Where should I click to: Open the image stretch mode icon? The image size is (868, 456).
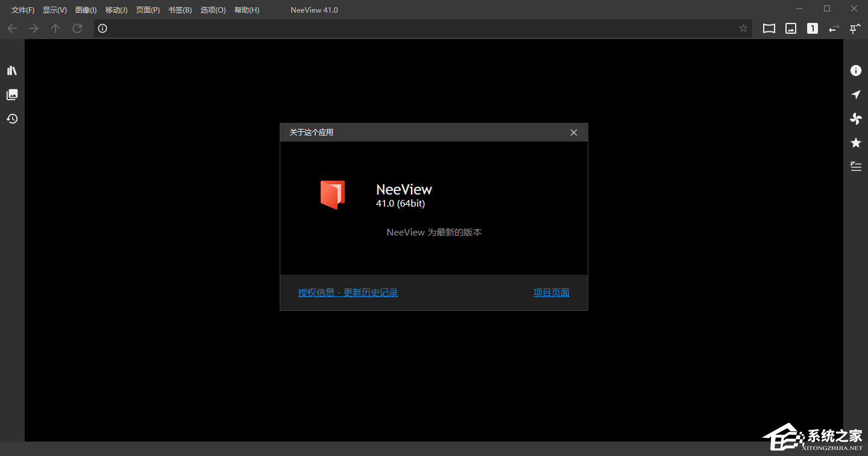(791, 28)
